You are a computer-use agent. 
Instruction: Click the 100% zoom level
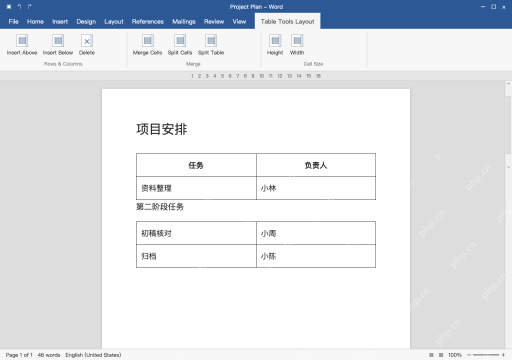tap(455, 355)
